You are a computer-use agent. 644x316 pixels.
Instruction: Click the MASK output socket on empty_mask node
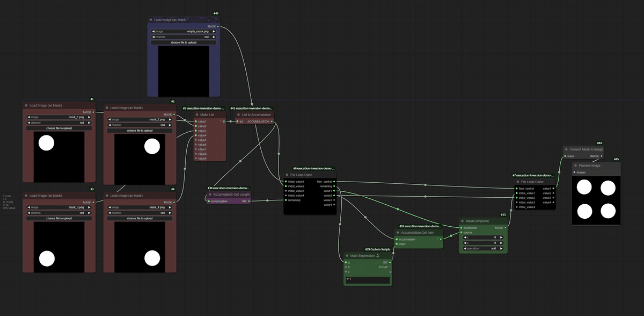click(218, 26)
